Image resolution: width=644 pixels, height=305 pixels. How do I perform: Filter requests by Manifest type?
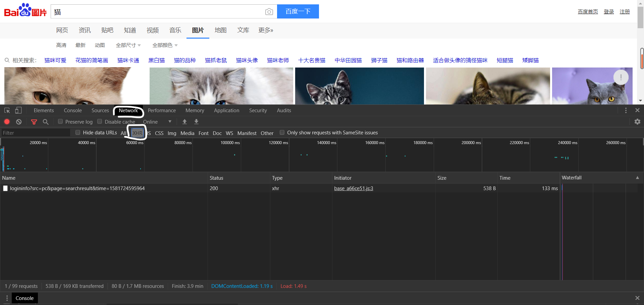point(247,133)
